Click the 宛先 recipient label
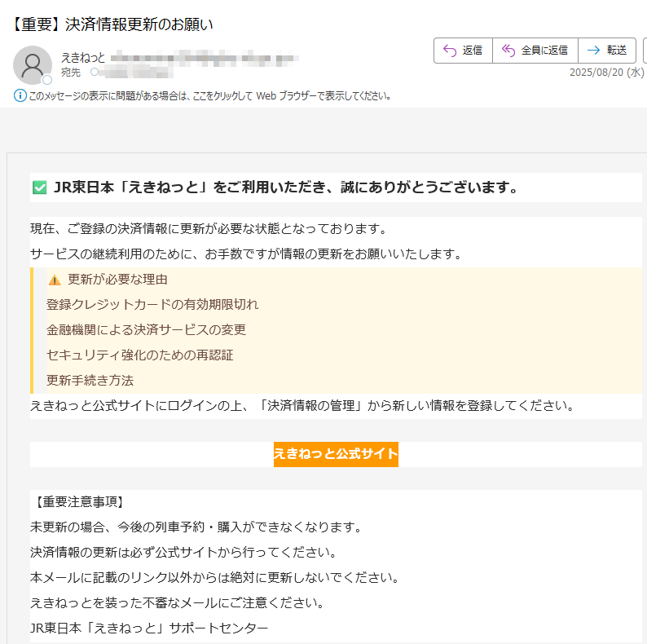Screen dimensions: 647x644 coord(71,73)
